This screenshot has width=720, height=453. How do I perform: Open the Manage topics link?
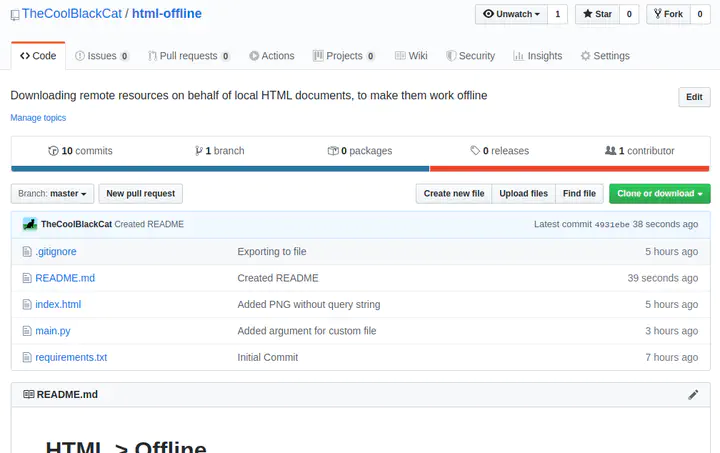click(x=38, y=118)
